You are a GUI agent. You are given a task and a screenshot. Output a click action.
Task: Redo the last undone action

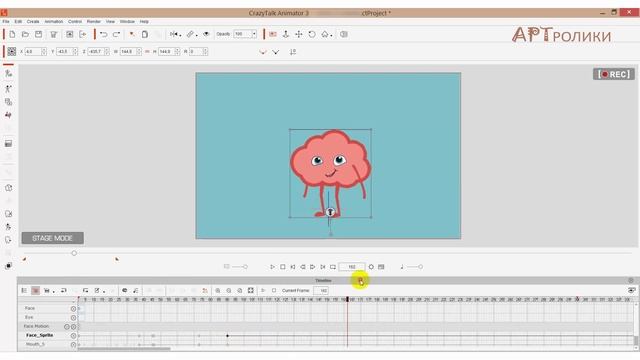pyautogui.click(x=116, y=35)
